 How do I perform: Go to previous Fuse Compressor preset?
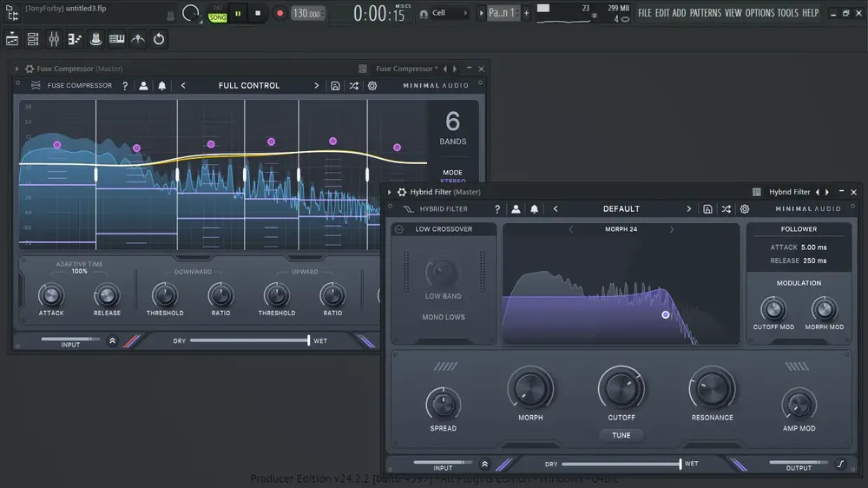(x=183, y=85)
